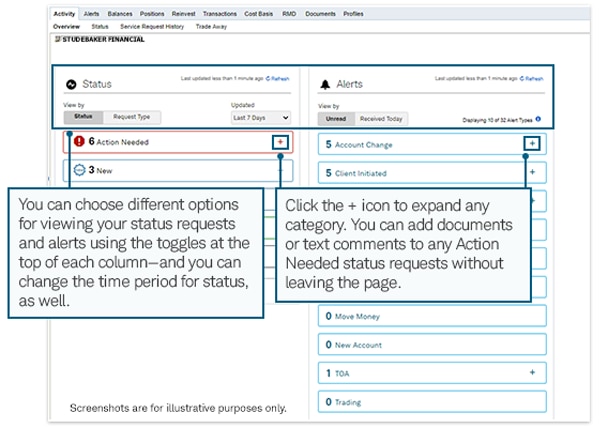The height and width of the screenshot is (428, 608).
Task: Click the Status panel activity icon
Action: coord(71,84)
